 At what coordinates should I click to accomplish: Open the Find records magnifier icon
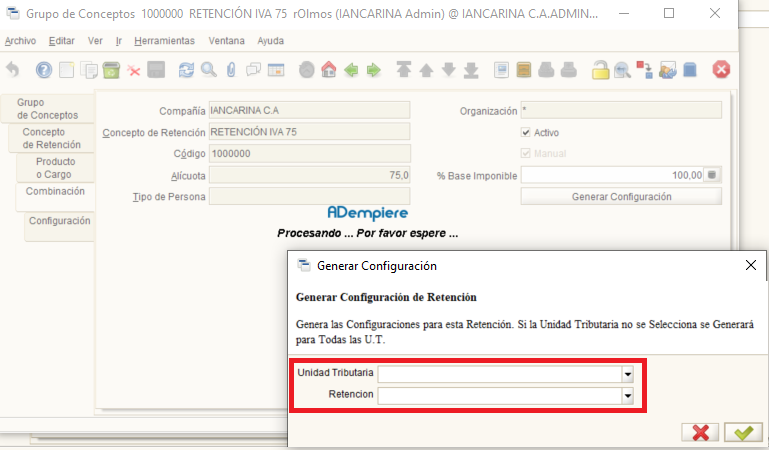pyautogui.click(x=208, y=70)
